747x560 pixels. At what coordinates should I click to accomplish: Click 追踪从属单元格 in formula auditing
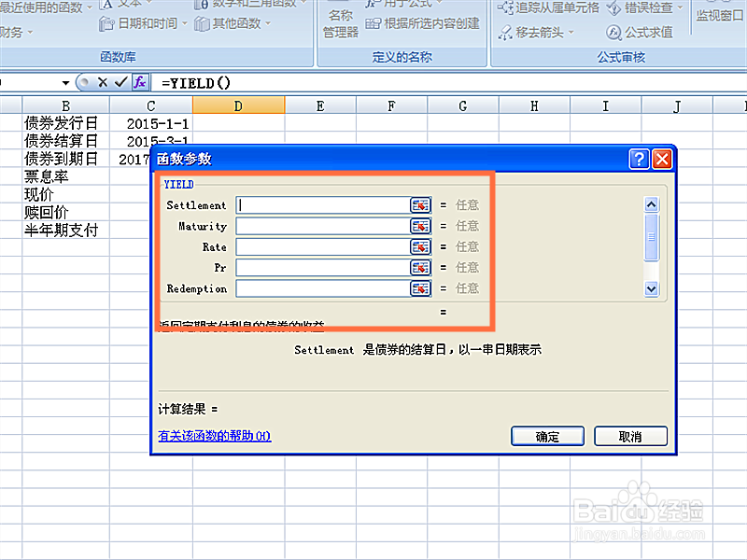coord(548,7)
